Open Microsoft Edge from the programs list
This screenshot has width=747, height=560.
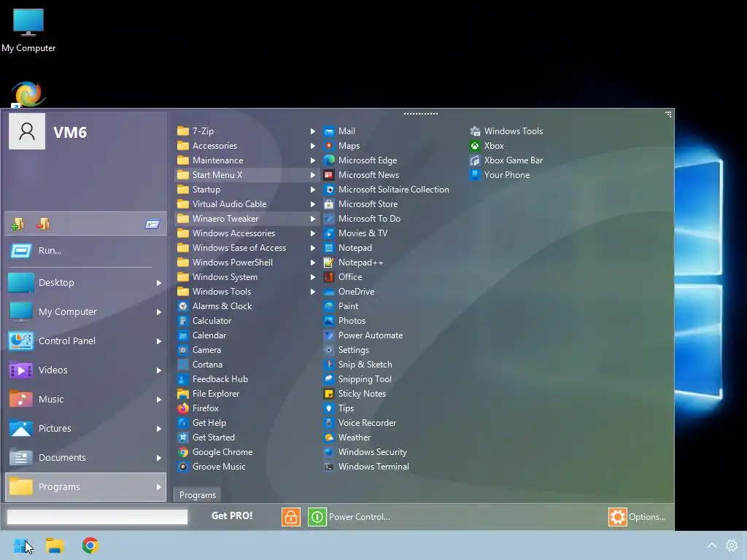point(360,160)
